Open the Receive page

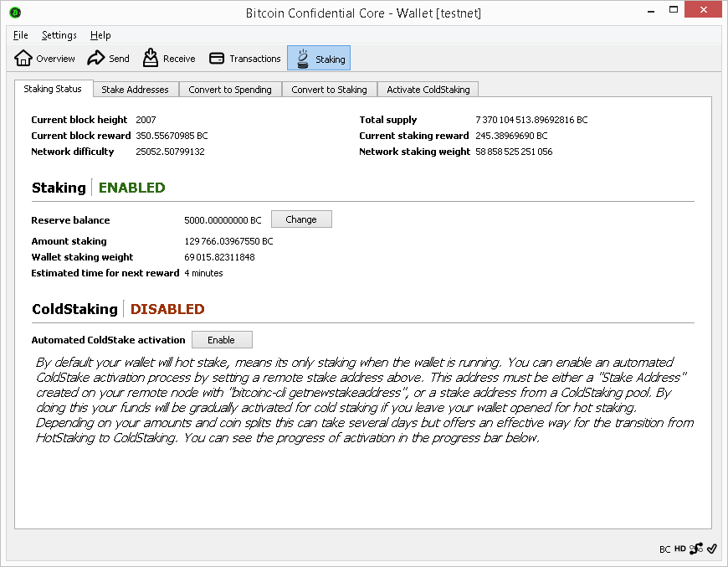(169, 59)
